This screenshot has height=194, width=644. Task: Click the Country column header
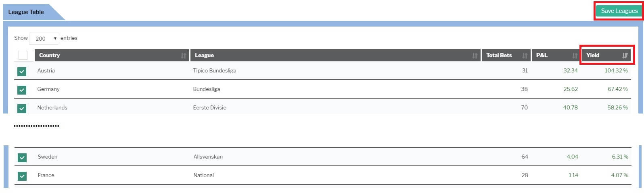tap(112, 55)
